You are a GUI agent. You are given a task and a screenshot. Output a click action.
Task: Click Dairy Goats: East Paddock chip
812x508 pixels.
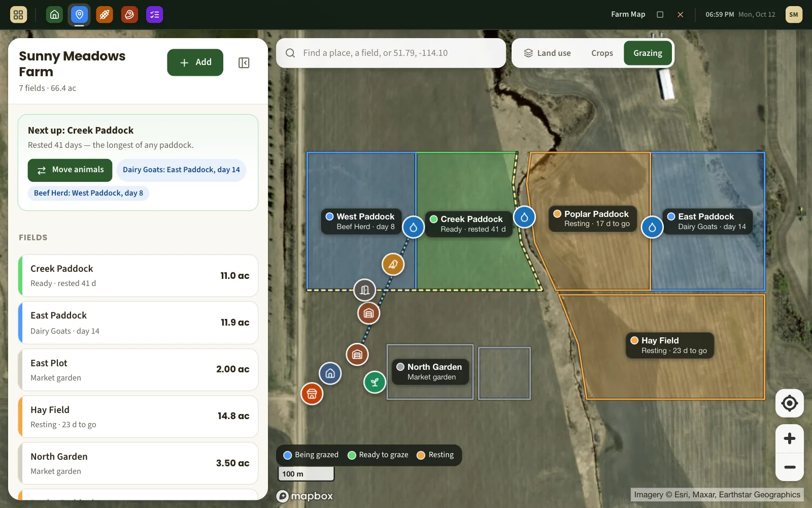pyautogui.click(x=181, y=170)
